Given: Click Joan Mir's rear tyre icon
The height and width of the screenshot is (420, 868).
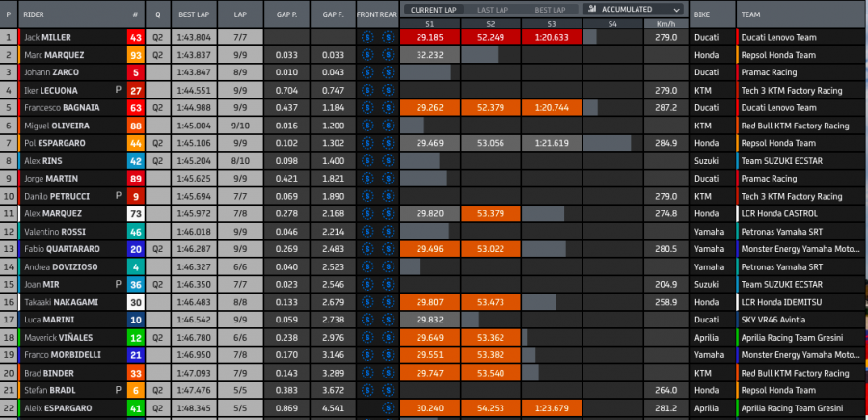Looking at the screenshot, I should click(387, 285).
